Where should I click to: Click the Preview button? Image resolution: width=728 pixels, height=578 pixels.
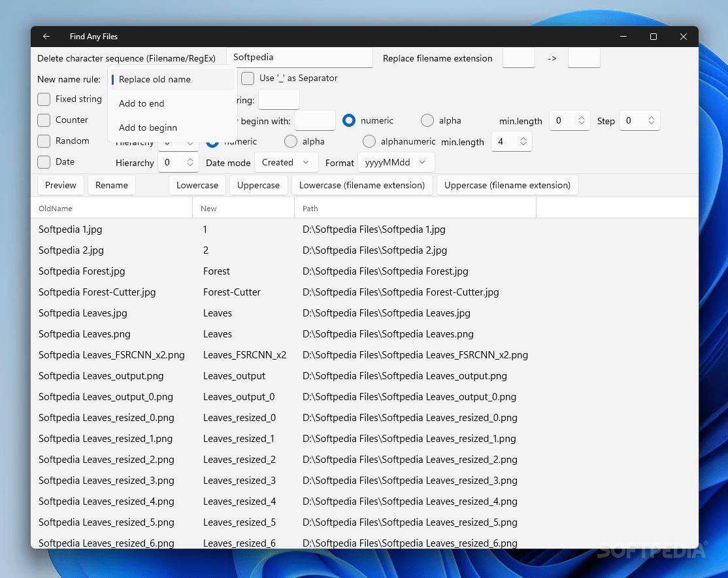coord(60,185)
